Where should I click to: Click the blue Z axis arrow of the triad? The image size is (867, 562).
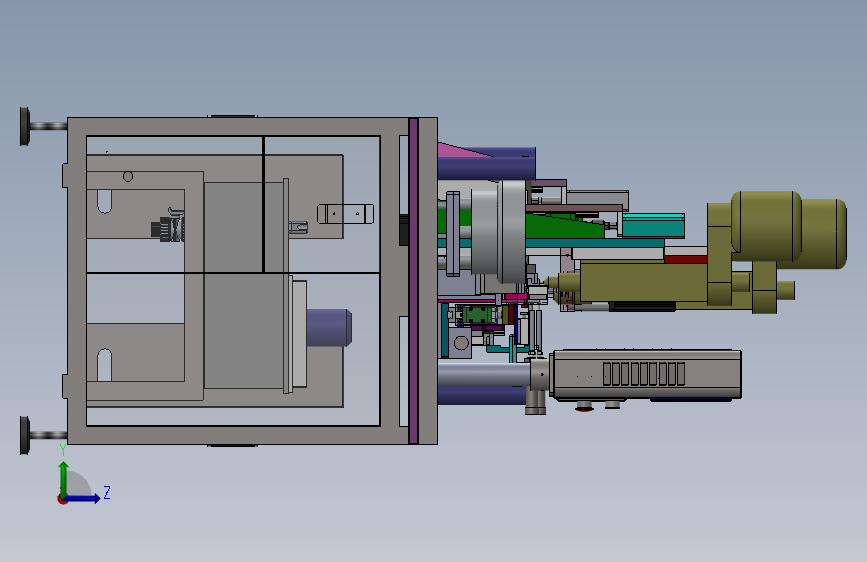pos(83,498)
